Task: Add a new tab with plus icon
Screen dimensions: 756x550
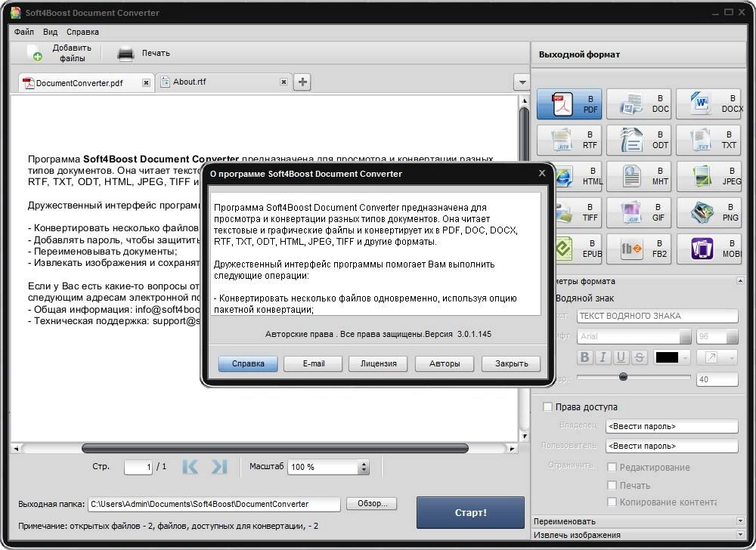Action: pyautogui.click(x=302, y=82)
